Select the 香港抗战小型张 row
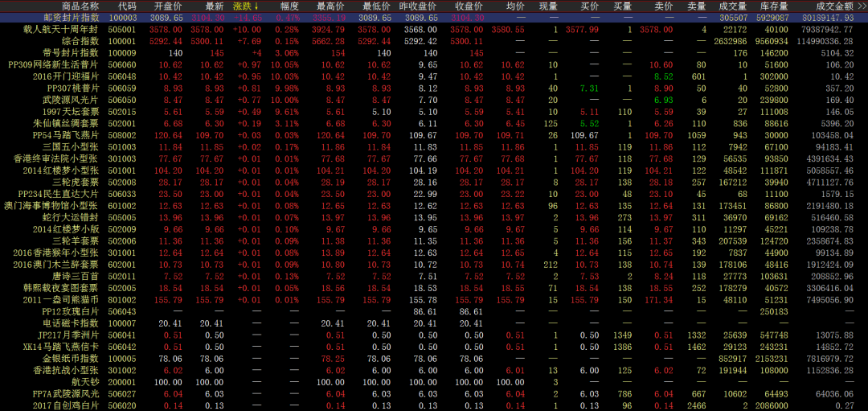Screen dimensions: 868x411 click(x=434, y=370)
